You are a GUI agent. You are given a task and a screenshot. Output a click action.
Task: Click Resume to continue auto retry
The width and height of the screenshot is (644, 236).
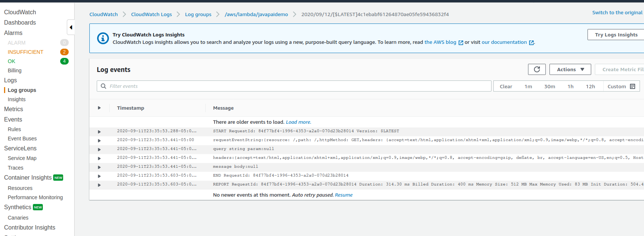343,195
